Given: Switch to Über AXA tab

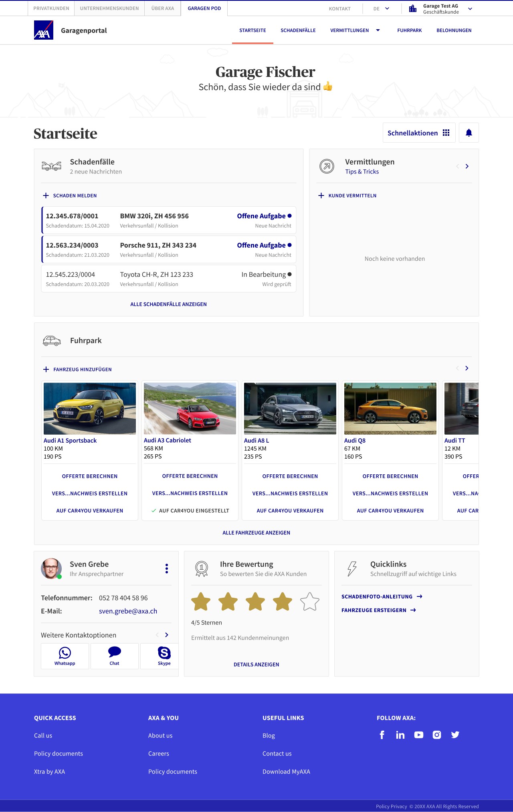Looking at the screenshot, I should [x=163, y=8].
